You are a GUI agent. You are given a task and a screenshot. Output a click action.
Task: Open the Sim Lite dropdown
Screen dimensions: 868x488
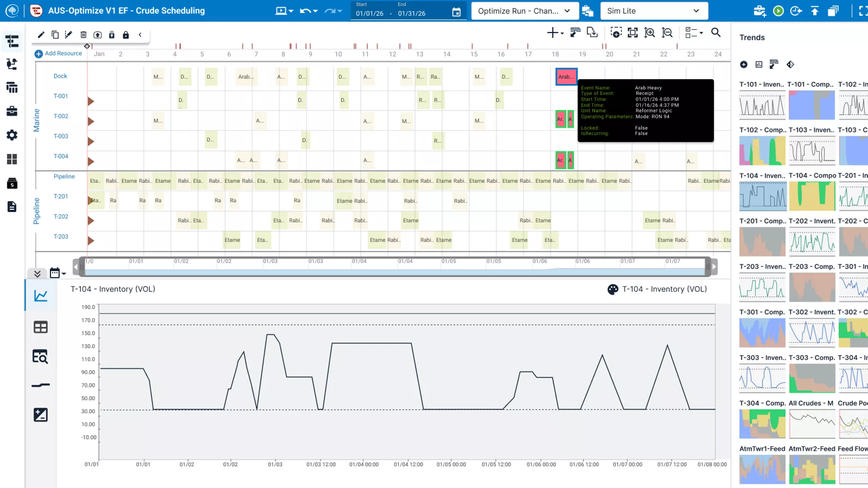654,11
